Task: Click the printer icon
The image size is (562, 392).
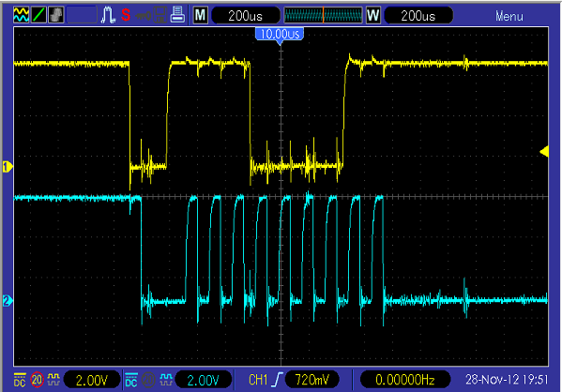Action: [x=177, y=15]
